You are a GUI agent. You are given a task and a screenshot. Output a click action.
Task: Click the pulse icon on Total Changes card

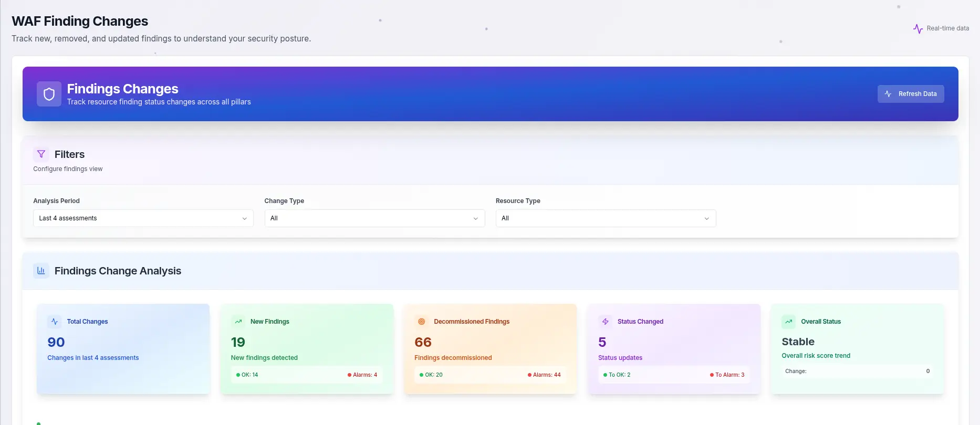coord(55,322)
